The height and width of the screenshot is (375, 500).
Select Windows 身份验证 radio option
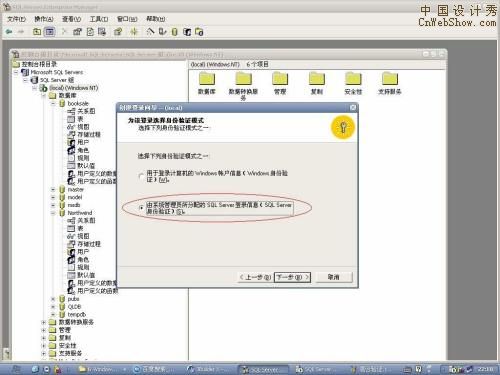[x=141, y=176]
